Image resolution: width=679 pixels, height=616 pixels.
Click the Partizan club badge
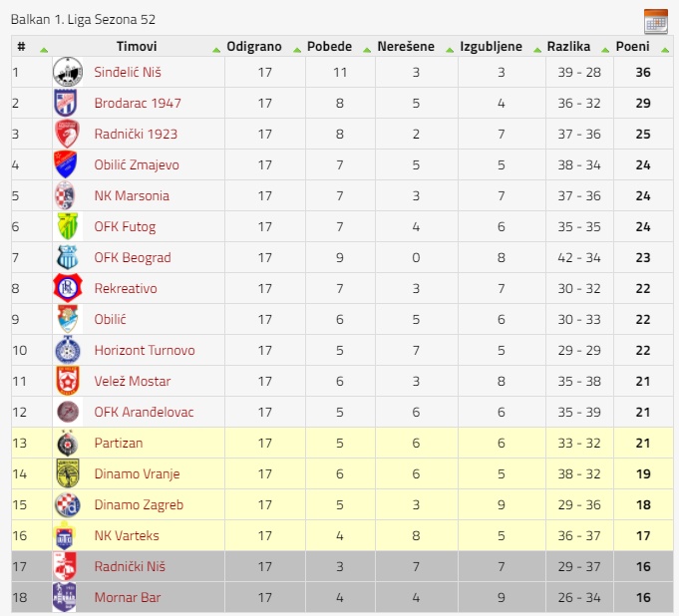click(x=68, y=443)
